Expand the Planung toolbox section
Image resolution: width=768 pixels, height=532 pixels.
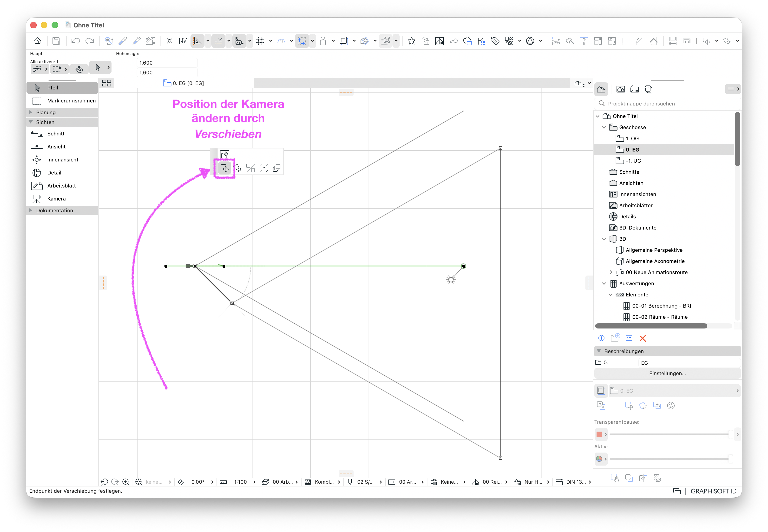pos(31,112)
